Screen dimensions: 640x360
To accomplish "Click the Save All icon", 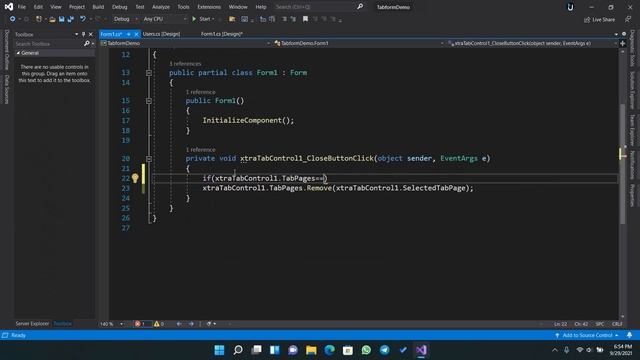I will (71, 19).
